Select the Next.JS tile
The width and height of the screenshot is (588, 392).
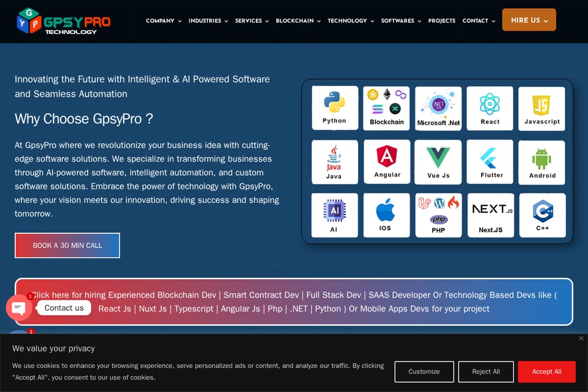[x=490, y=215]
